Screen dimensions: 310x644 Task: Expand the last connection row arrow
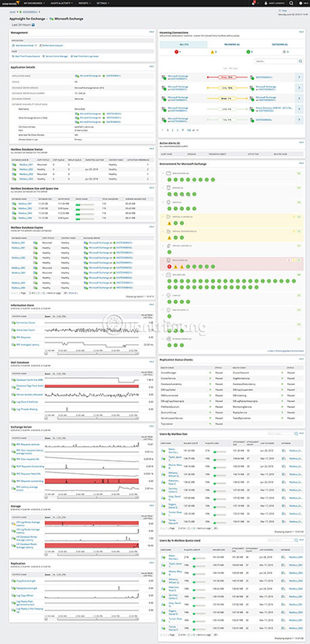[299, 119]
